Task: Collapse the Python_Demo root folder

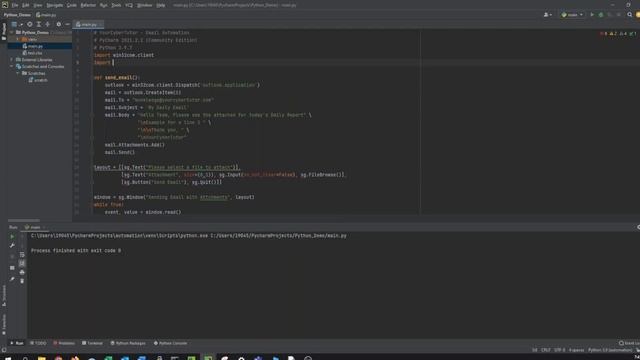Action: (x=12, y=32)
